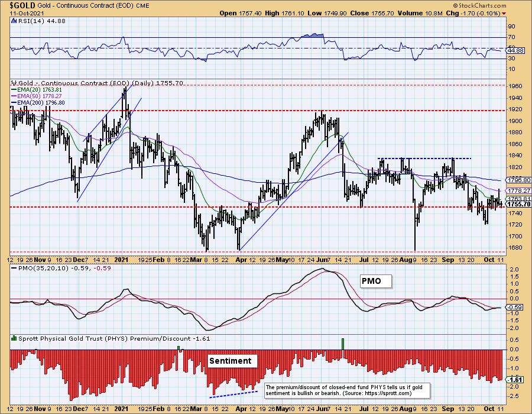Click the EMA(50) 1778.27 legend text
Screen dimensions: 532x414
[x=40, y=96]
